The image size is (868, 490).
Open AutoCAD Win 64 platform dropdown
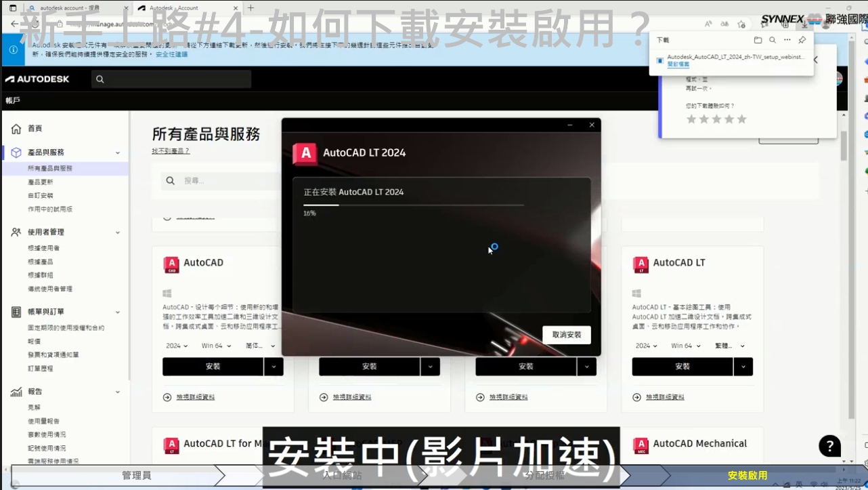click(216, 346)
